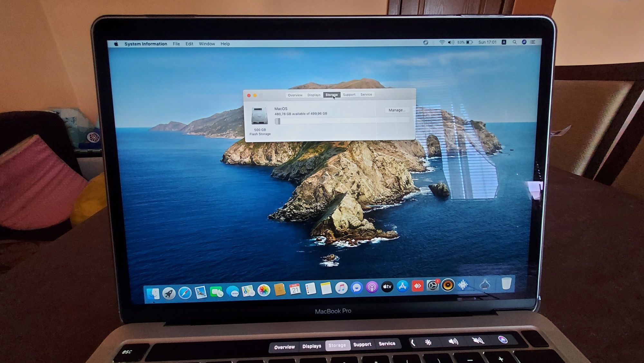Open Mail stamp icon in Dock

(x=201, y=292)
